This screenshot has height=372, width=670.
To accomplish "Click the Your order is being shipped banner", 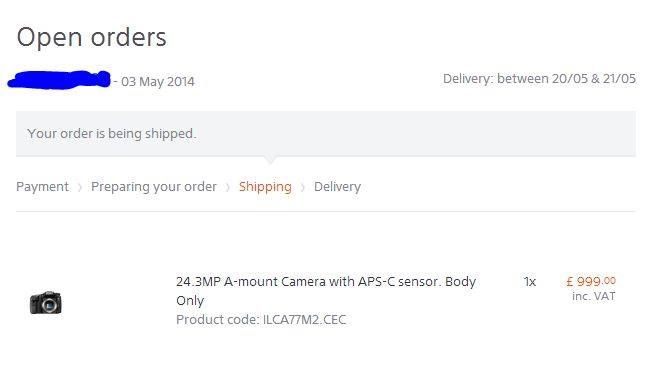I will click(326, 134).
